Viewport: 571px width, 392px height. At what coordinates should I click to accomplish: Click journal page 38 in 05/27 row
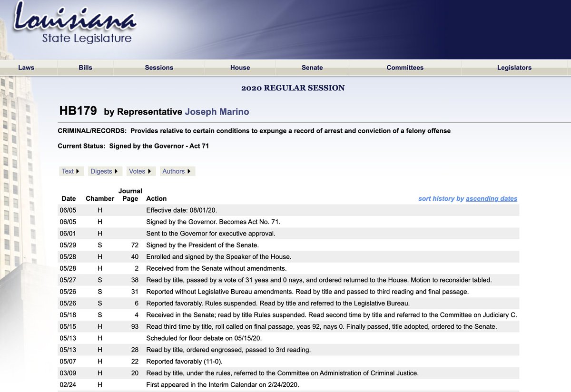click(x=134, y=280)
